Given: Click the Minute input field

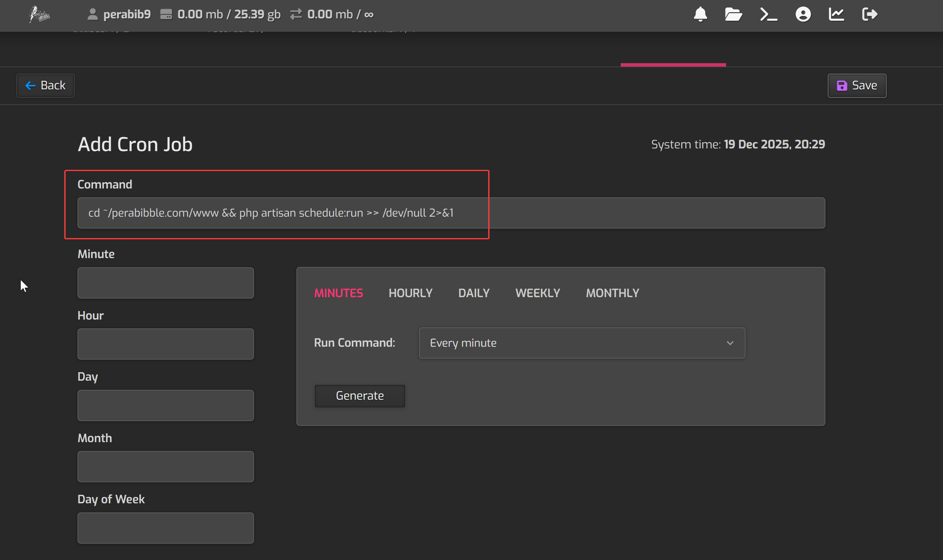Looking at the screenshot, I should (166, 283).
